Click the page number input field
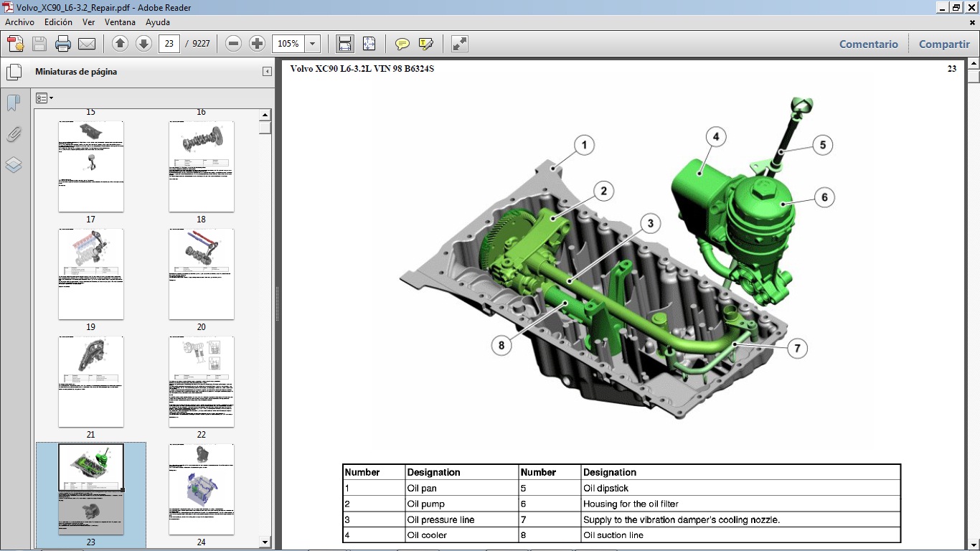The width and height of the screenshot is (980, 551). [x=169, y=44]
